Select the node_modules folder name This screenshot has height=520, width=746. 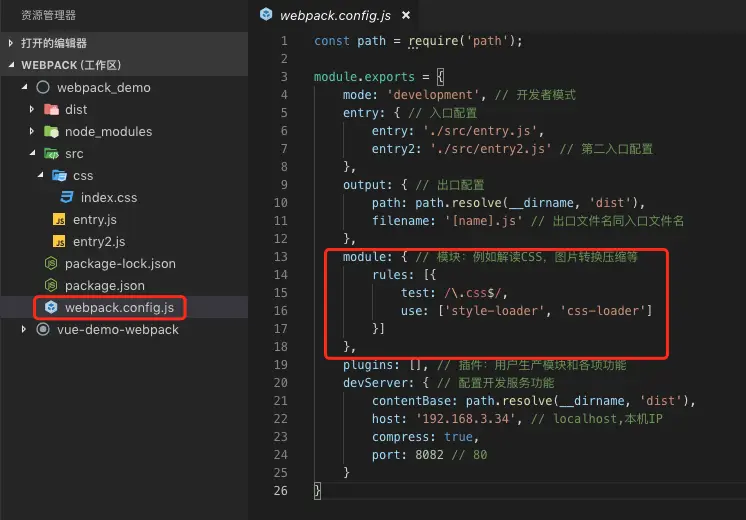[108, 131]
